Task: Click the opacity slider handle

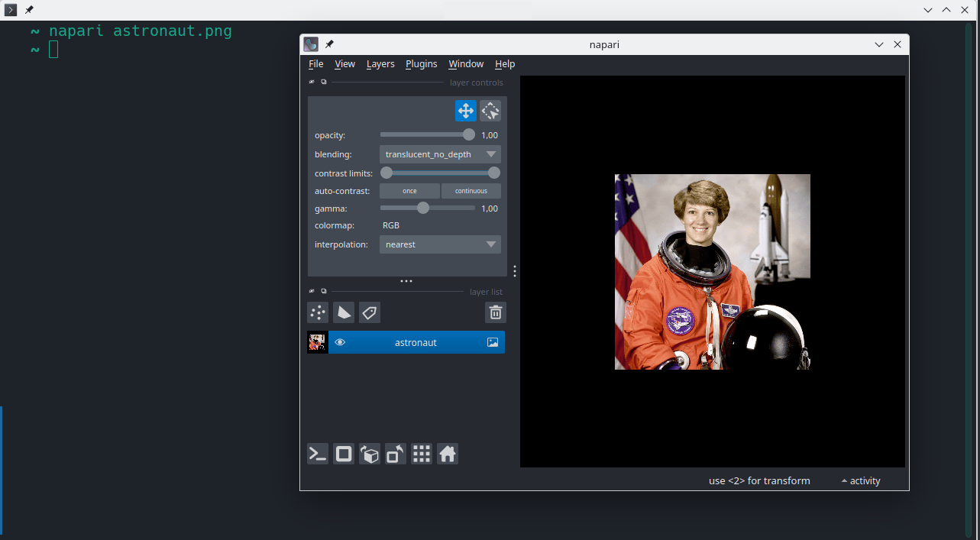Action: [x=469, y=134]
